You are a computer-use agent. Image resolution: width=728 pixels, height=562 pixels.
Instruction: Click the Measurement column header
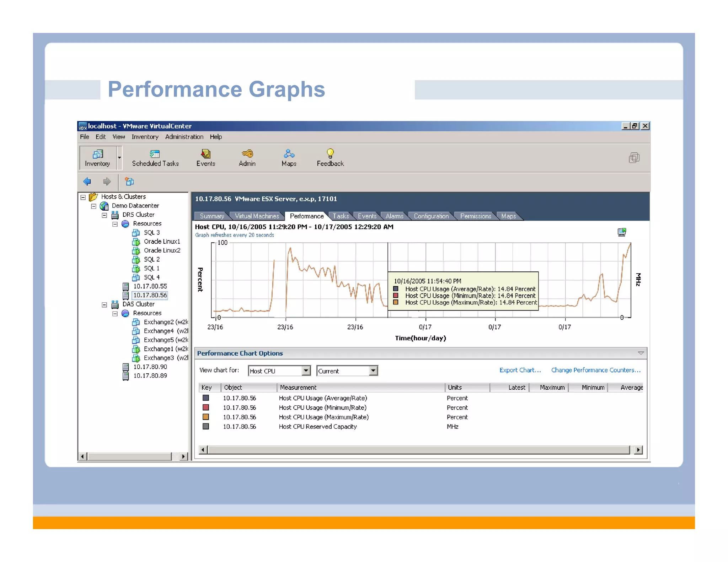(x=361, y=388)
